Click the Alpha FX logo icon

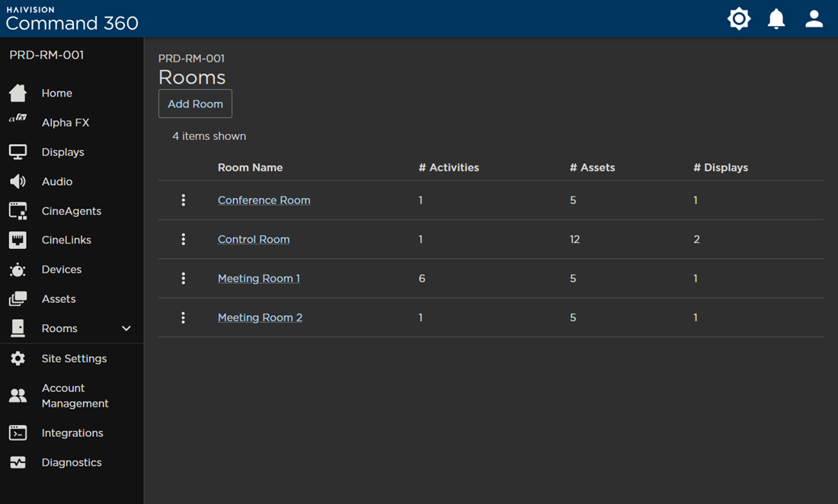tap(18, 118)
